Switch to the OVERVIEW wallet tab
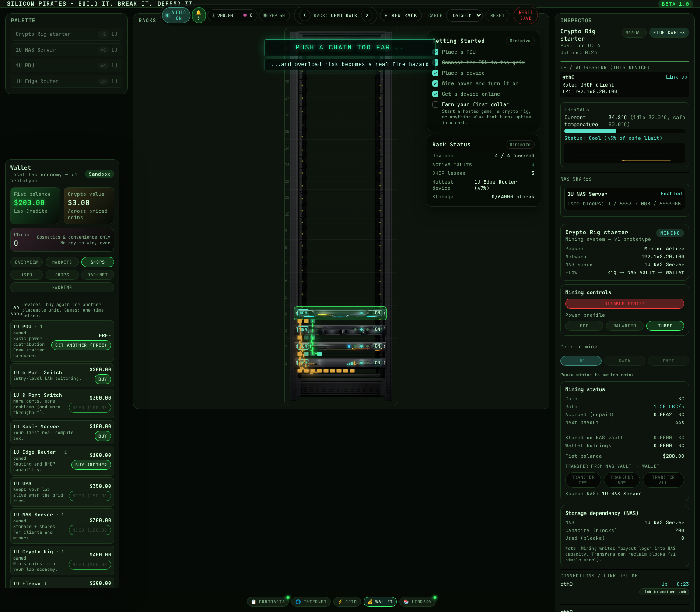Image resolution: width=700 pixels, height=612 pixels. (26, 262)
